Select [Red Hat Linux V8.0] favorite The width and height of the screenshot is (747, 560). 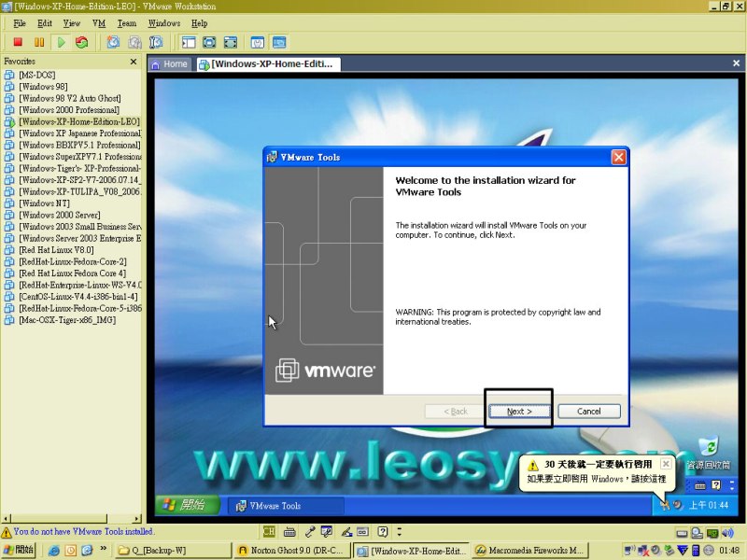pyautogui.click(x=56, y=250)
